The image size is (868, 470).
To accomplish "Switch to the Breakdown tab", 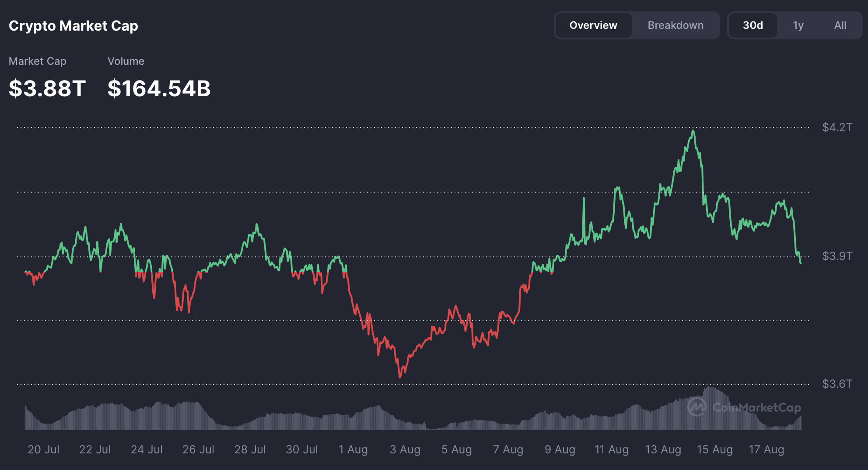I will pos(675,25).
